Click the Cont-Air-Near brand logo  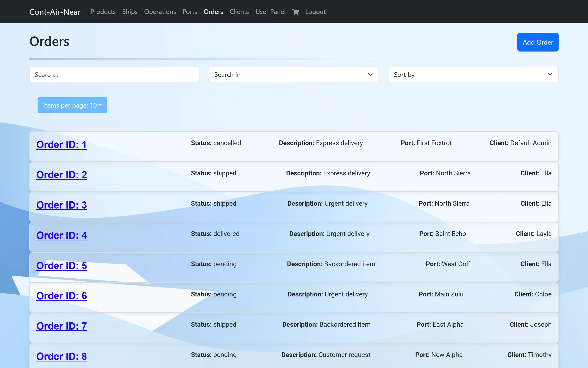55,12
